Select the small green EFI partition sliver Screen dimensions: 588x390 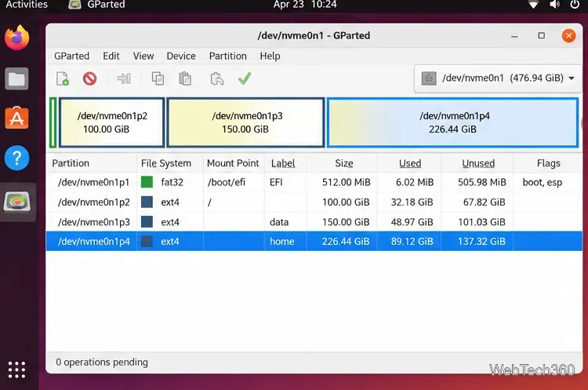53,122
